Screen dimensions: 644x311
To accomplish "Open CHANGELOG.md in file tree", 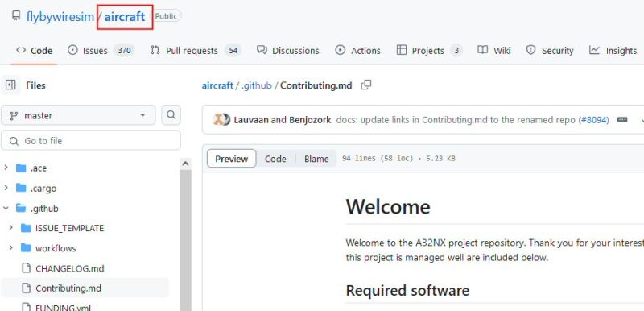I will (x=70, y=268).
